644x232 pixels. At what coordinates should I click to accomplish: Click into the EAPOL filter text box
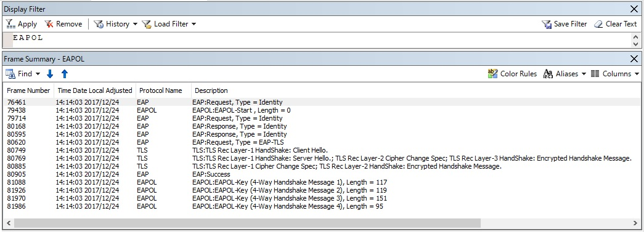(x=322, y=40)
